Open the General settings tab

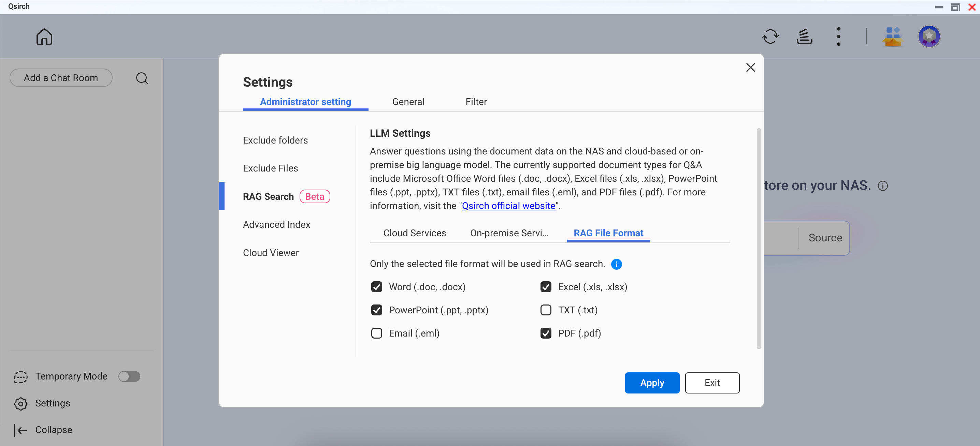tap(408, 102)
